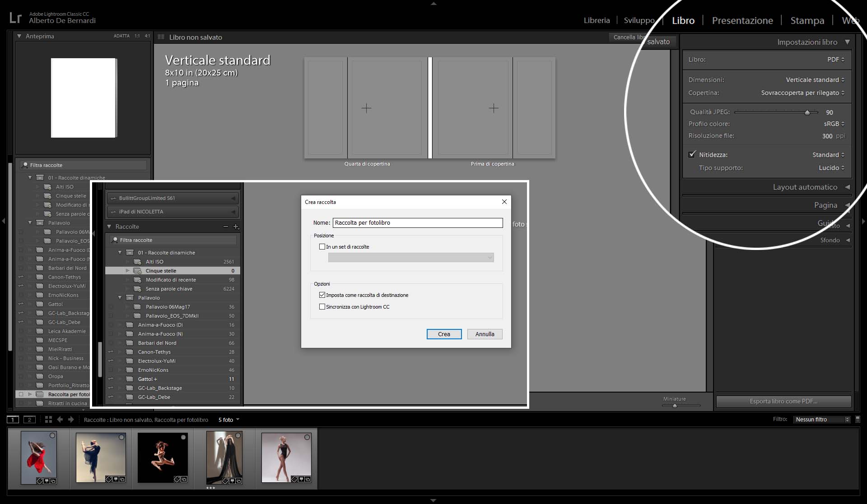
Task: Click the Nome text field in Crea raccolta
Action: coord(417,223)
